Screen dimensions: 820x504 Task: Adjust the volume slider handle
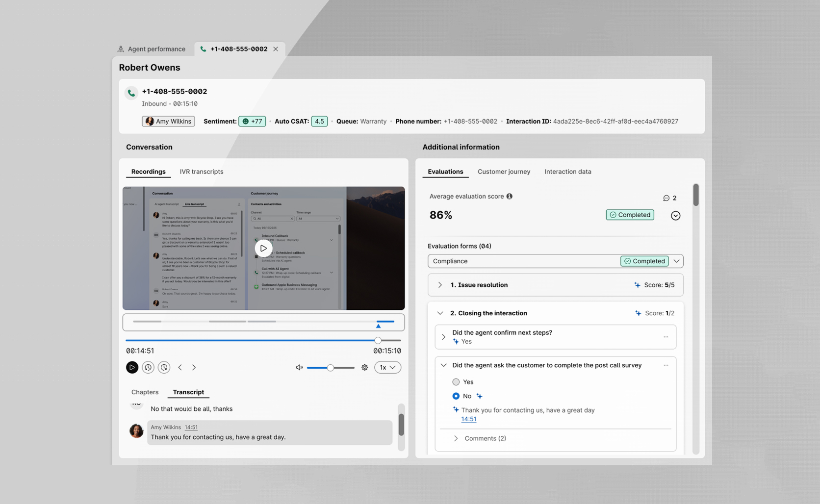click(331, 368)
